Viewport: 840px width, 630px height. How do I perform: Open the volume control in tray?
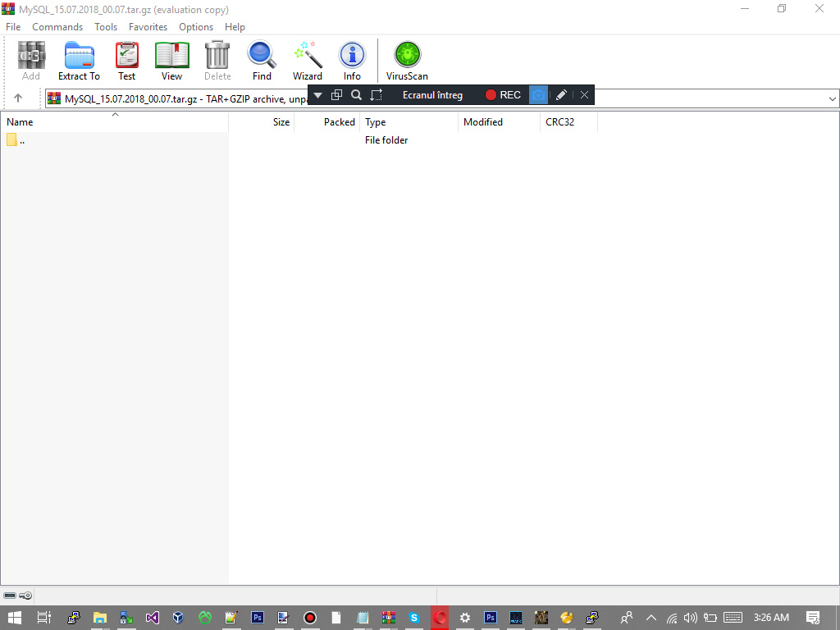[691, 618]
